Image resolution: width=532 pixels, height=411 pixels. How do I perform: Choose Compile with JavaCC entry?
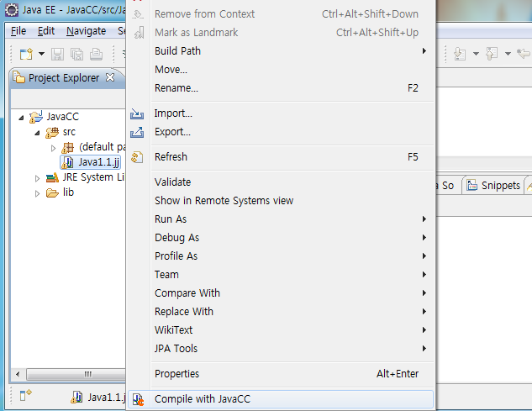tap(281, 399)
